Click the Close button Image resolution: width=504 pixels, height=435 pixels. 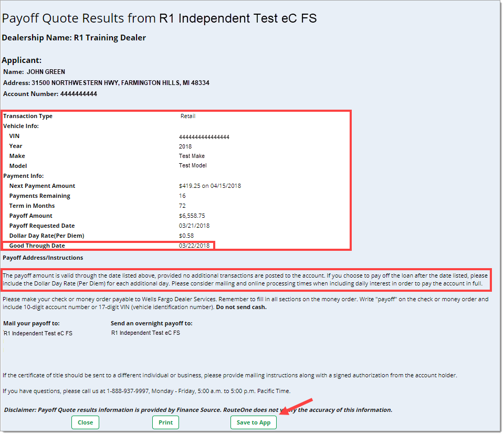(85, 422)
